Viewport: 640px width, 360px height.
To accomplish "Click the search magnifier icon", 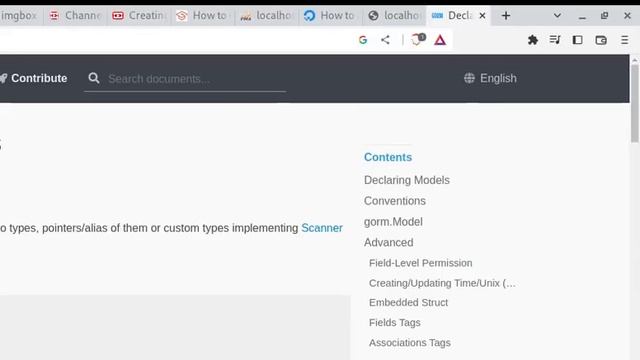I will (x=94, y=78).
